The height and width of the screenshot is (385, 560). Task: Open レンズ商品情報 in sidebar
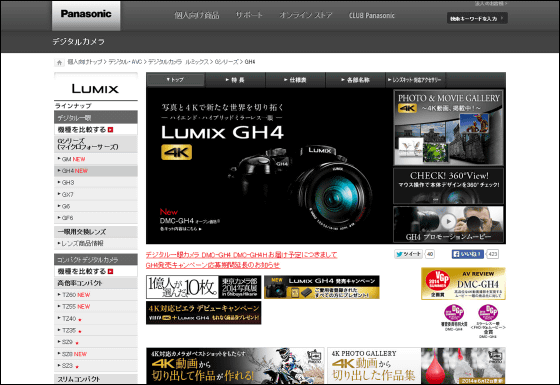95,244
